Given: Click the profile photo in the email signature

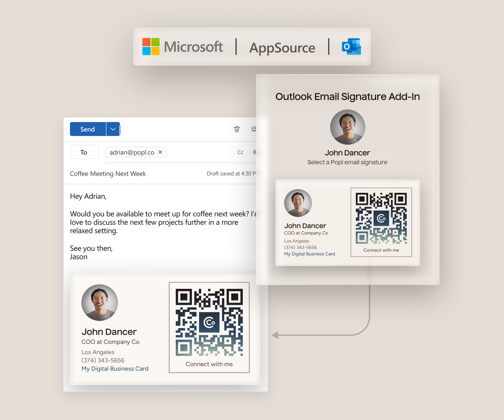Looking at the screenshot, I should click(100, 303).
